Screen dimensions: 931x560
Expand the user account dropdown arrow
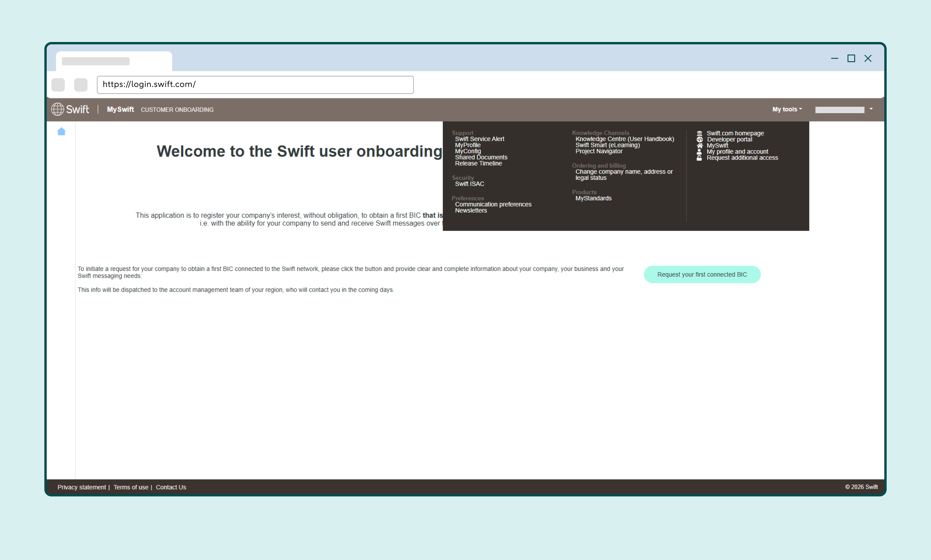(x=871, y=109)
